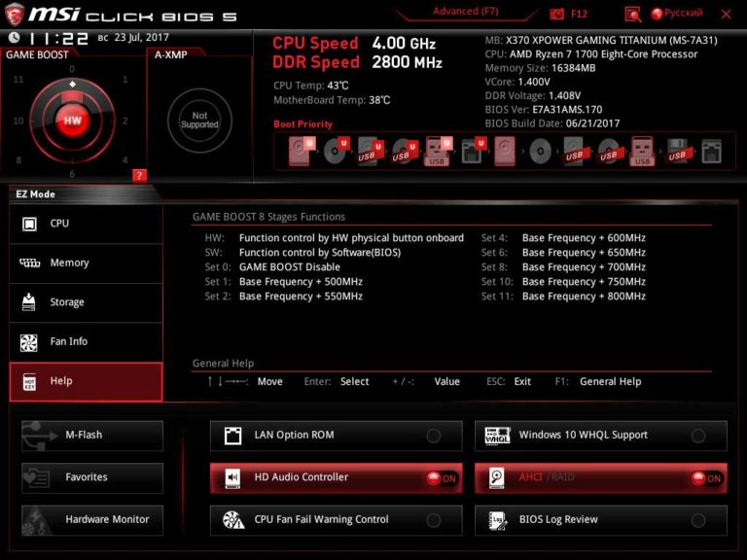
Task: Click the WHQL badge icon
Action: point(497,436)
